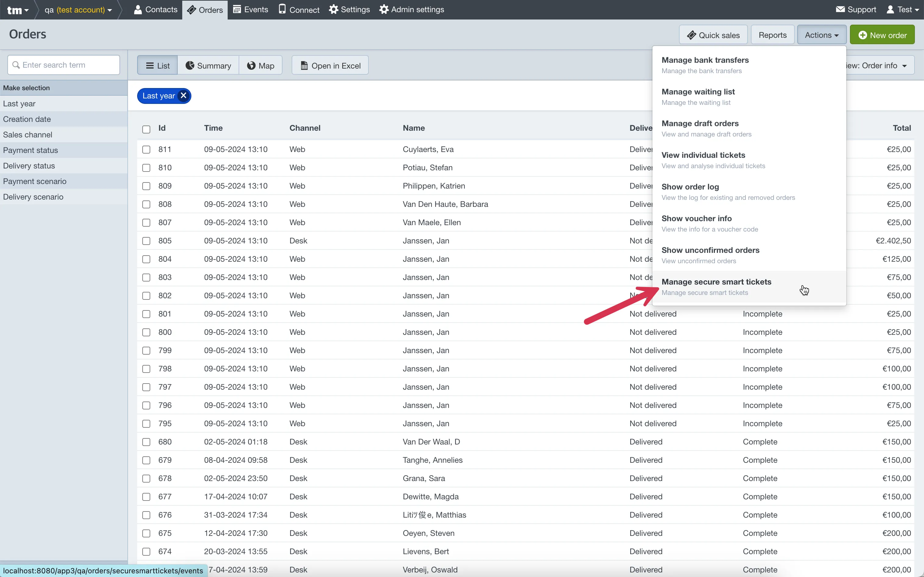
Task: Expand the qa (test account) dropdown
Action: click(x=78, y=10)
